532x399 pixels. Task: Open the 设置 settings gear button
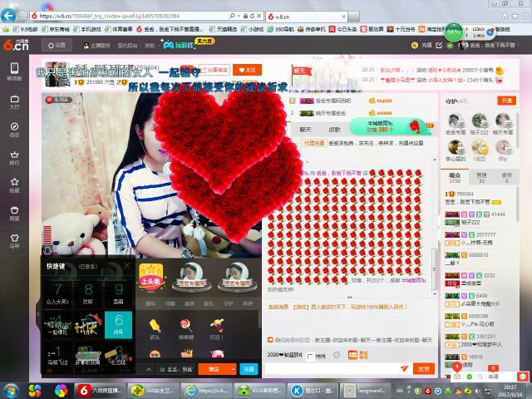point(57,45)
